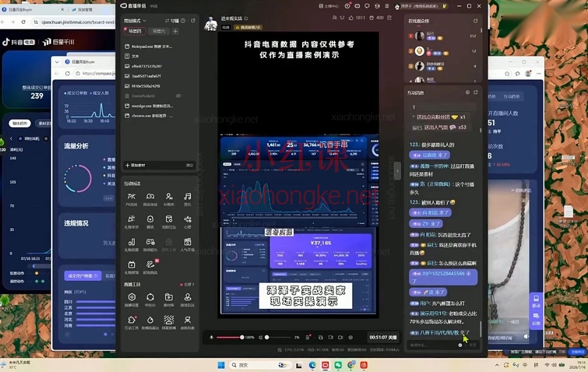Adjust the speaker volume slider
Image resolution: width=588 pixels, height=372 pixels.
pyautogui.click(x=278, y=337)
